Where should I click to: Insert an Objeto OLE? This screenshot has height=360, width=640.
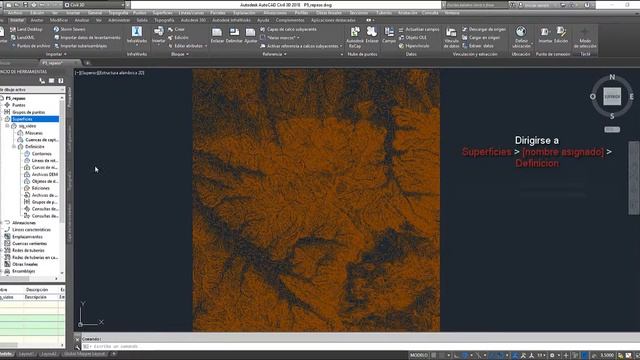click(x=412, y=38)
